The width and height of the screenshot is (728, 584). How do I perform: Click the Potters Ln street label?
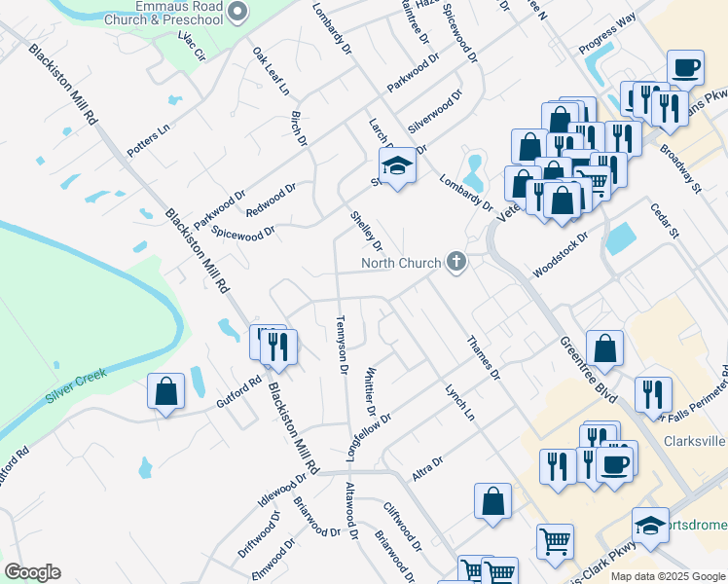tap(148, 141)
